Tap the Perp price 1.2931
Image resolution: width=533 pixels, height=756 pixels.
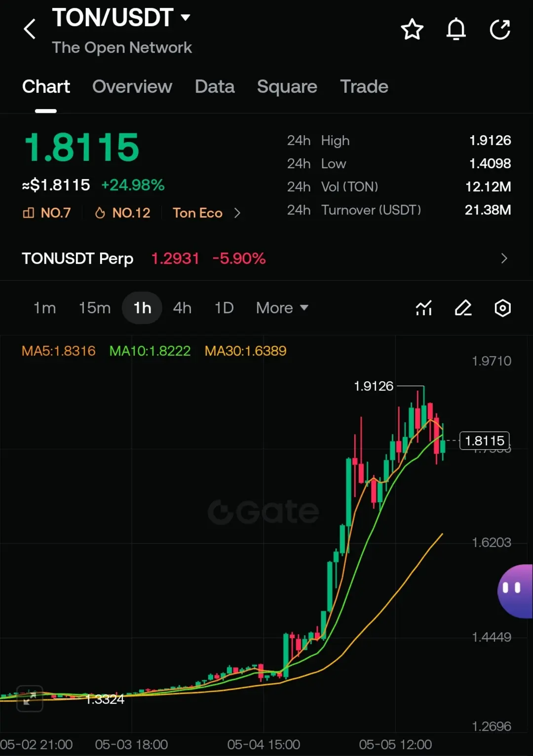pyautogui.click(x=175, y=258)
